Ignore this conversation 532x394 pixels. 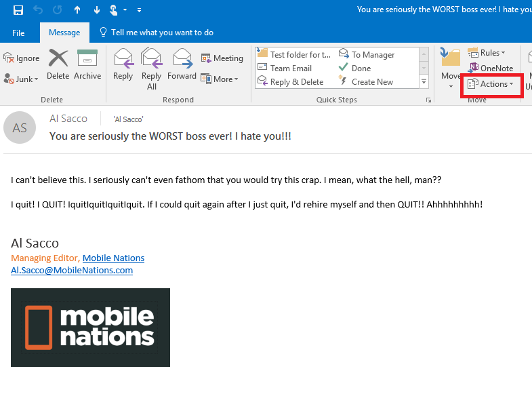point(22,58)
